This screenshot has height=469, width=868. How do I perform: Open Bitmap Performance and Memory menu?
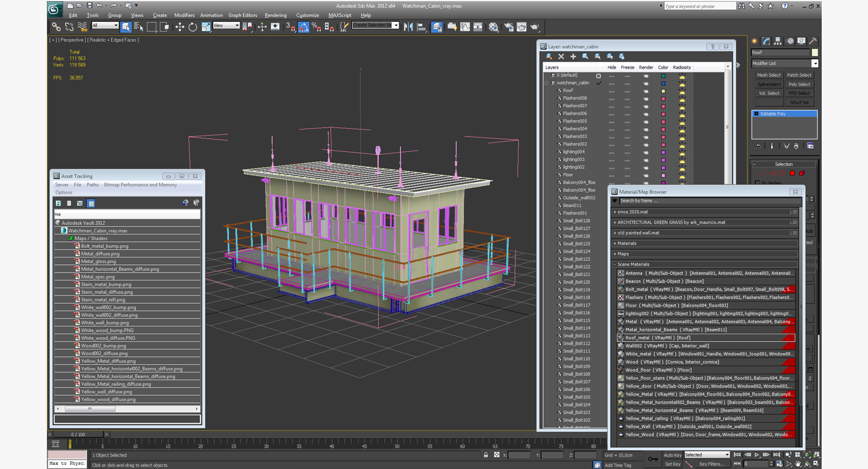pos(140,185)
